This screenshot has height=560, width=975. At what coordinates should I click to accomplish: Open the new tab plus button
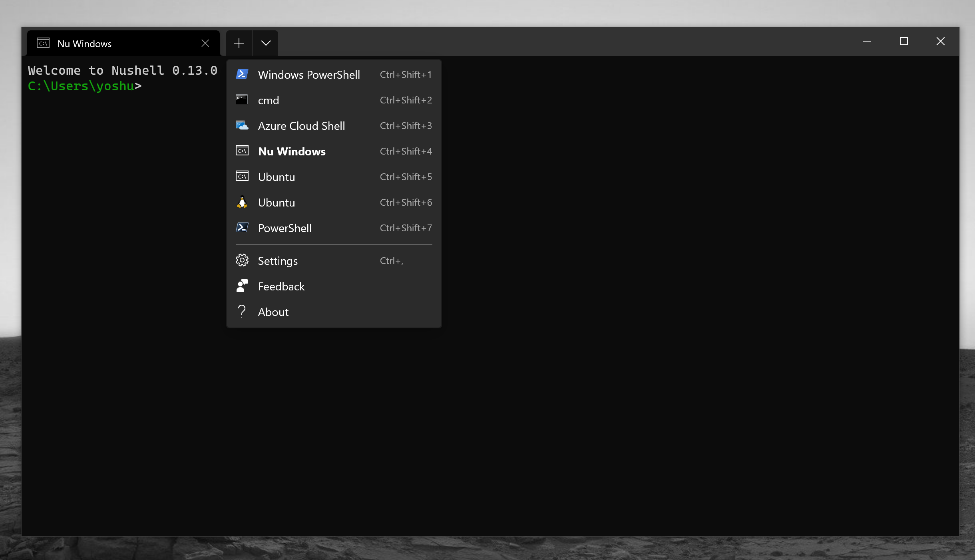point(239,43)
